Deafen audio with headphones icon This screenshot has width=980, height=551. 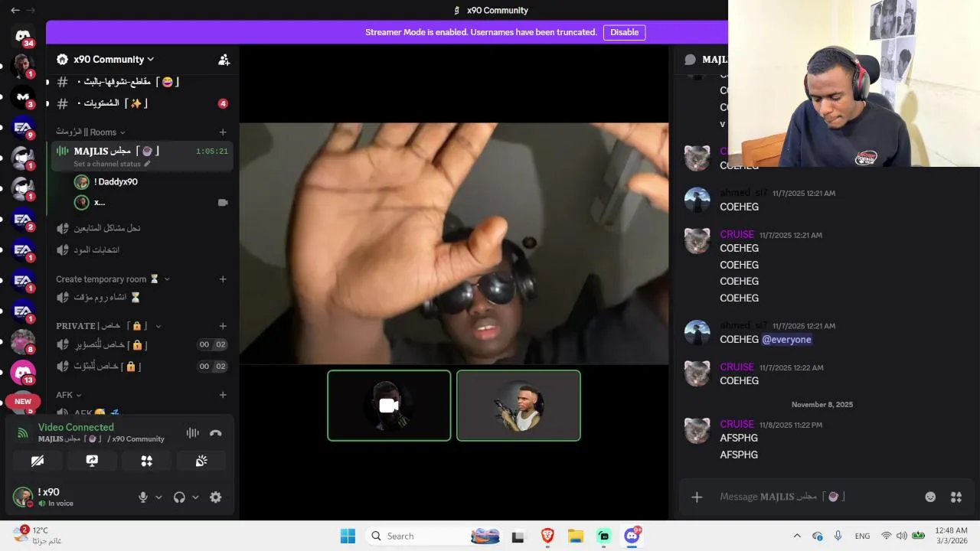tap(179, 497)
